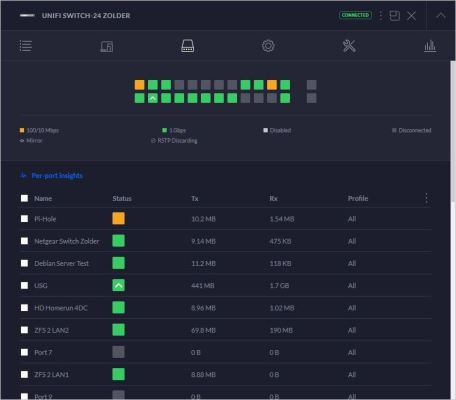Open the table column options three-dot menu
This screenshot has width=456, height=400.
(x=427, y=198)
